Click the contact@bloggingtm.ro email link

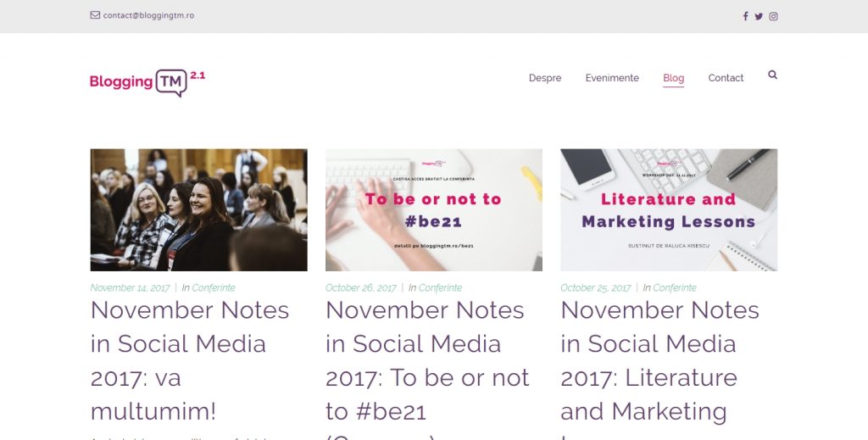point(148,15)
